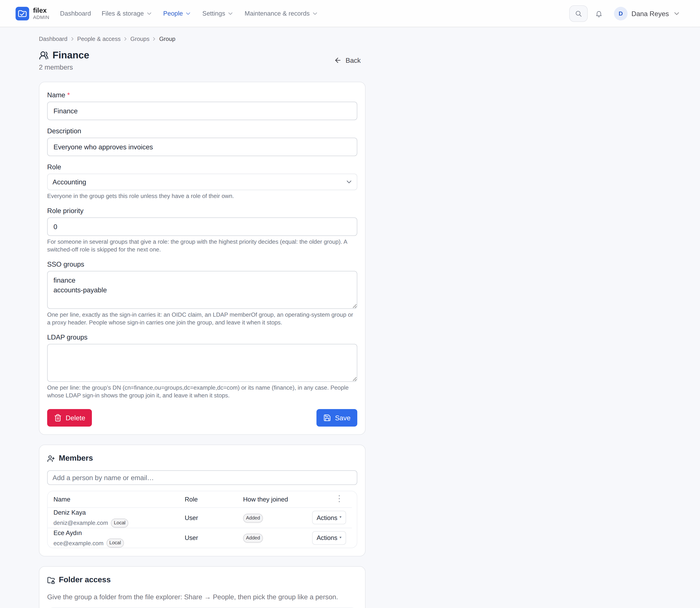Click the Groups breadcrumb link
Screen dimensions: 700x608
click(x=140, y=39)
